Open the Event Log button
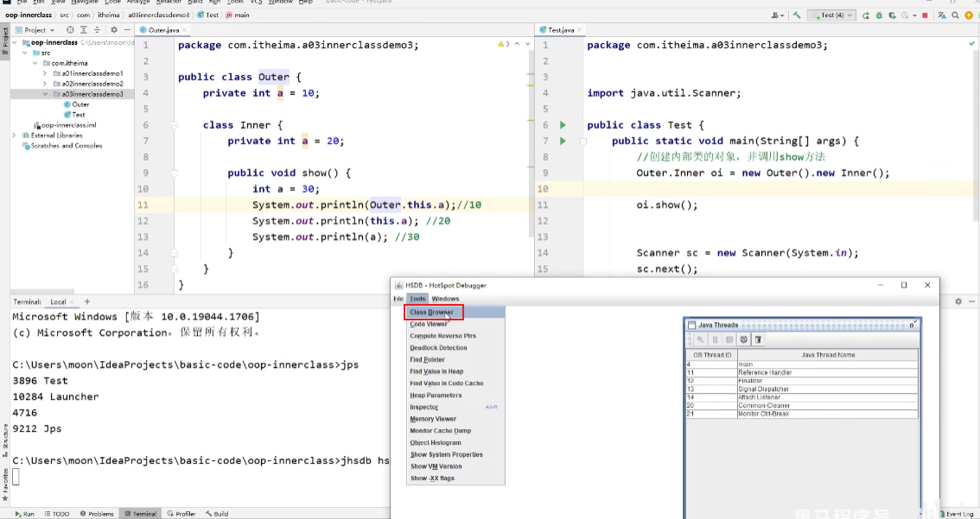Viewport: 980px width, 519px height. pos(955,514)
